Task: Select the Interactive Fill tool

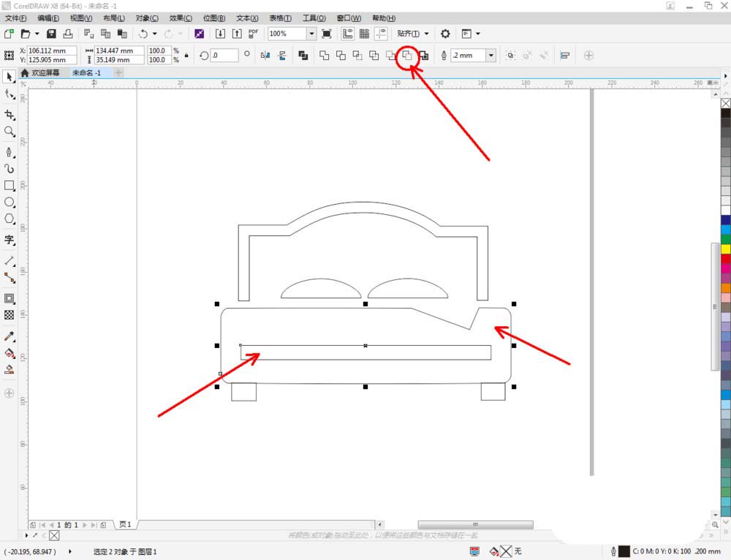Action: [9, 353]
